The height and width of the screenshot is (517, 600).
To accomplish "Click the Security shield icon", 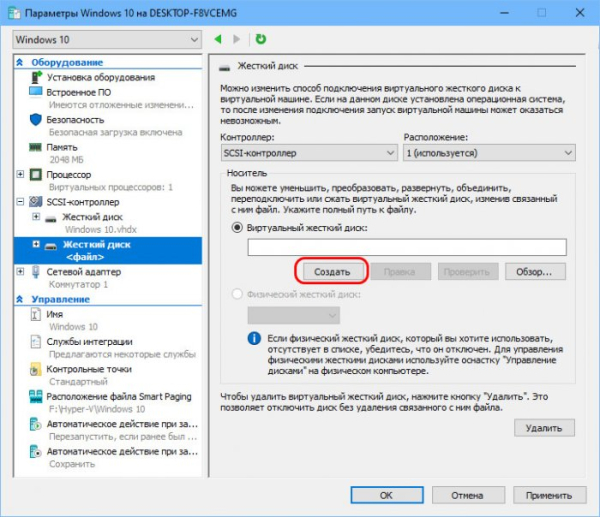I will 36,119.
